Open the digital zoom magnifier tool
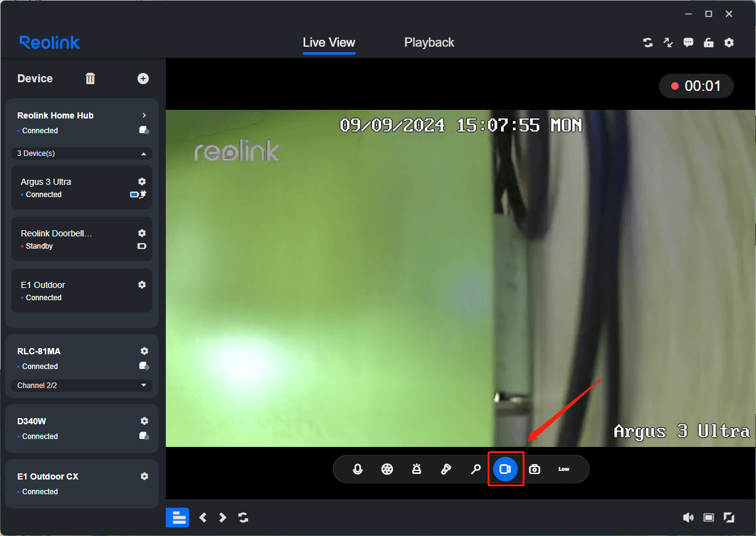The image size is (756, 536). 475,469
